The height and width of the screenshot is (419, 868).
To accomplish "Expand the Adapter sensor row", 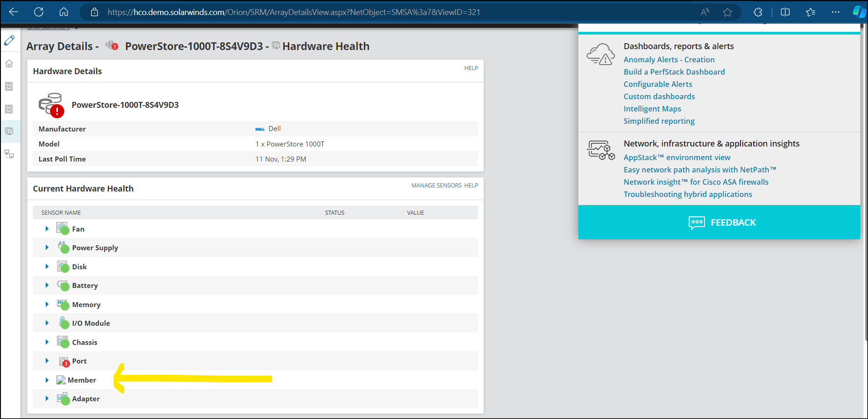I will coord(47,399).
